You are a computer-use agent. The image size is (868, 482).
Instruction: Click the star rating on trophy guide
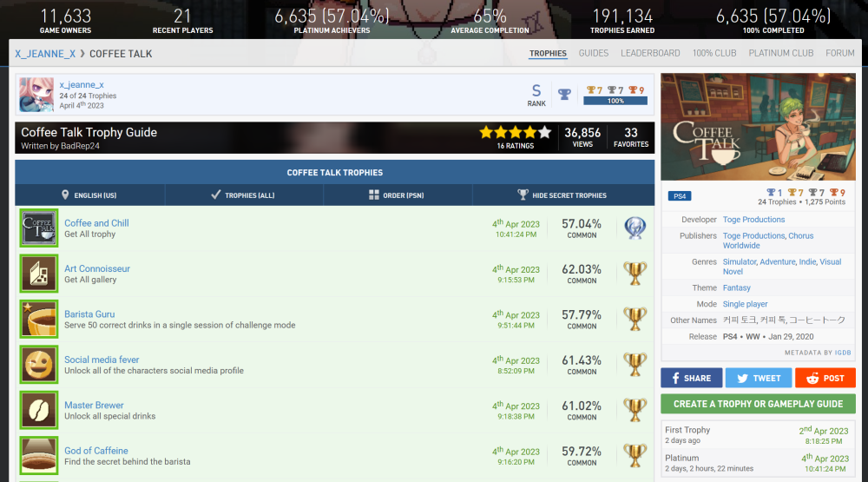click(x=515, y=133)
